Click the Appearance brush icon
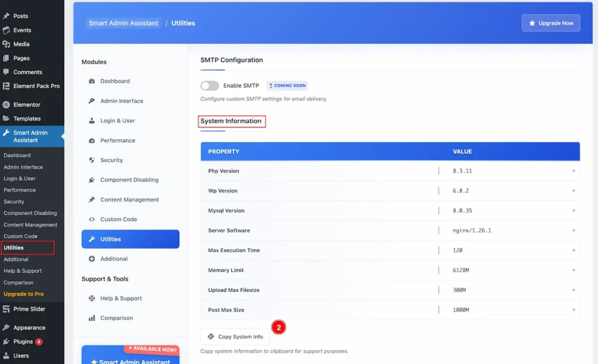This screenshot has height=364, width=598. (x=6, y=327)
